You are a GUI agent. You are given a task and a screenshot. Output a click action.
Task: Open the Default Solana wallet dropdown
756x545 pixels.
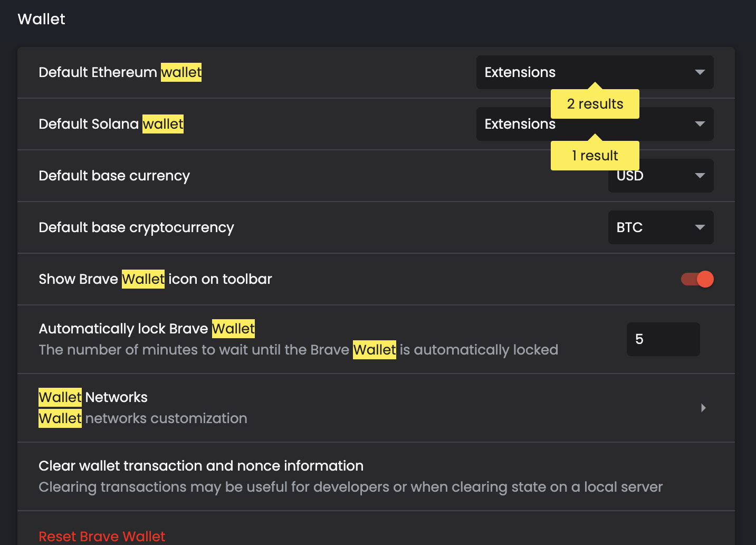click(x=595, y=124)
